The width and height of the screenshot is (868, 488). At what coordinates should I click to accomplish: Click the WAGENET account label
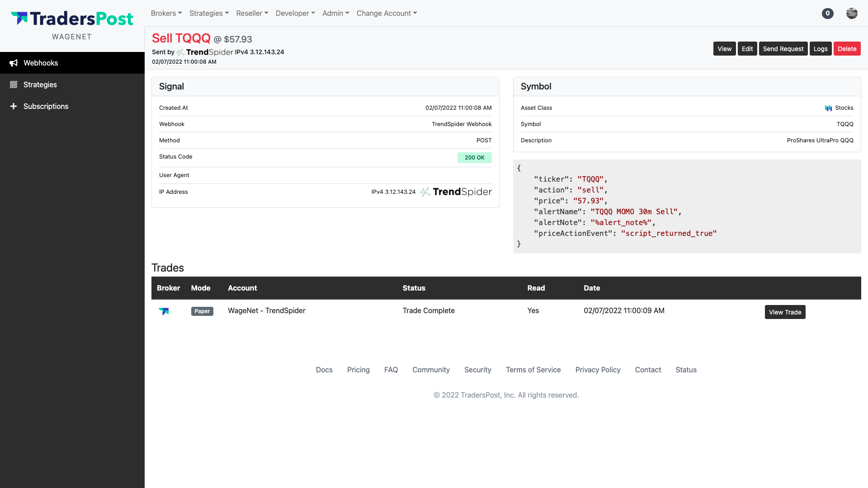tap(72, 37)
